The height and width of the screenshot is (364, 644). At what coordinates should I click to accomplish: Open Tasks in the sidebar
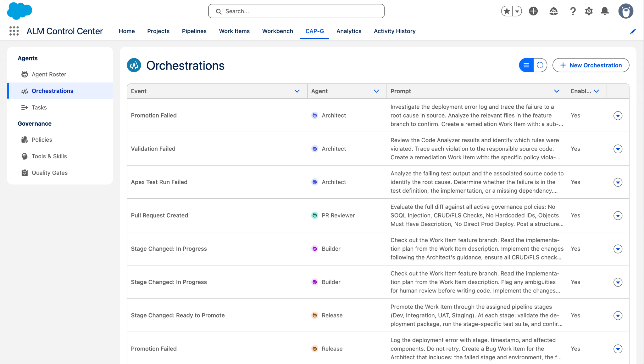60,108
